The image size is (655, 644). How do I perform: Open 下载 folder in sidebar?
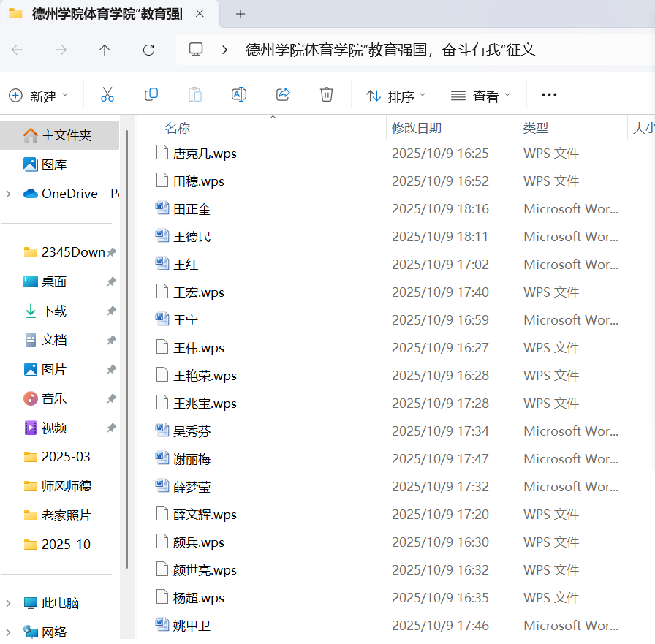tap(54, 311)
